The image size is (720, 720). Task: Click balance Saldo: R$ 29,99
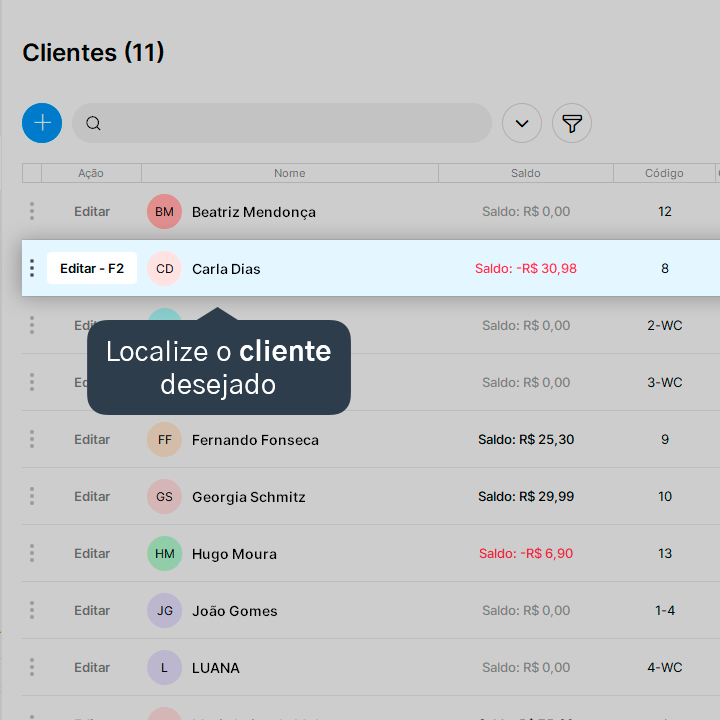(x=526, y=496)
